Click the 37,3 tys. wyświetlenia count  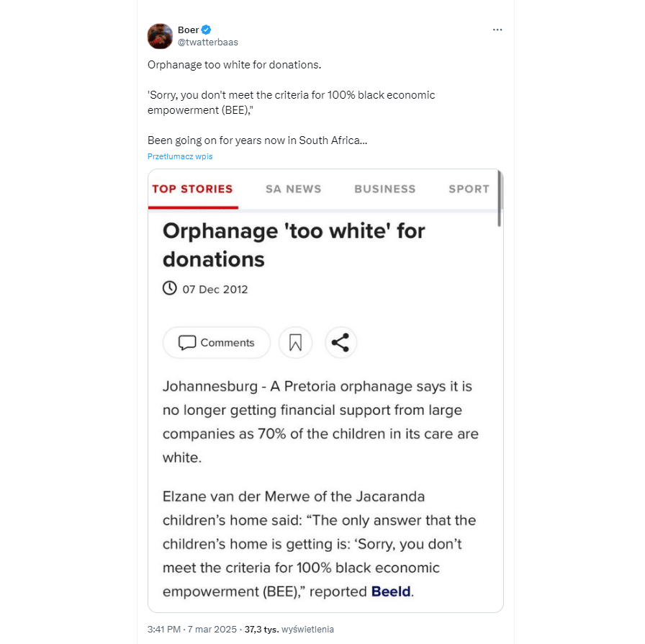point(289,629)
